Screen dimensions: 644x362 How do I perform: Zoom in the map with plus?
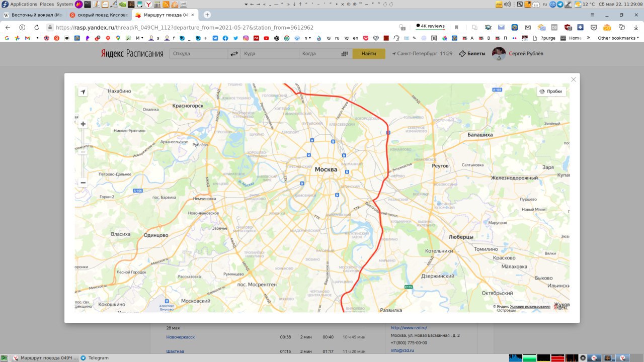(x=83, y=124)
